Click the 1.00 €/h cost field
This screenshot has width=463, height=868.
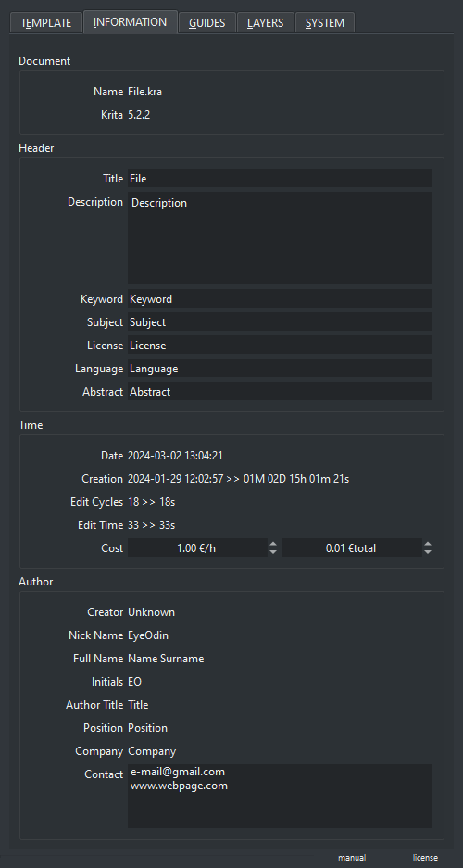click(198, 548)
